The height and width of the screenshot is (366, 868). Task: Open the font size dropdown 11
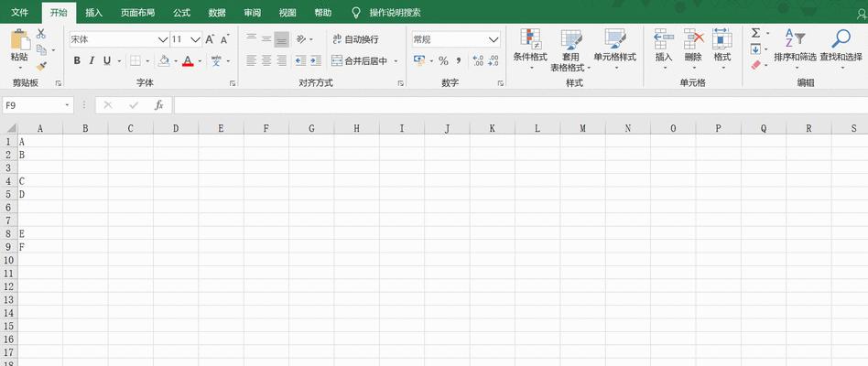coord(195,40)
